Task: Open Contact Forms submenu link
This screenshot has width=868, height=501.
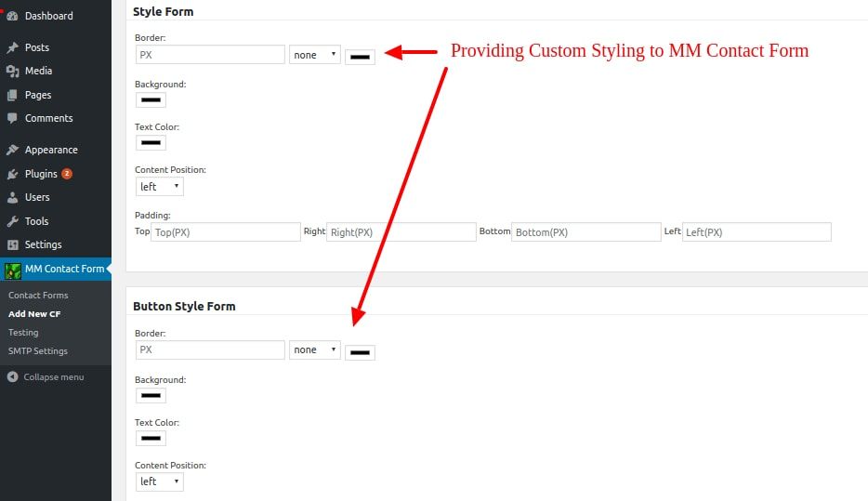Action: coord(38,296)
